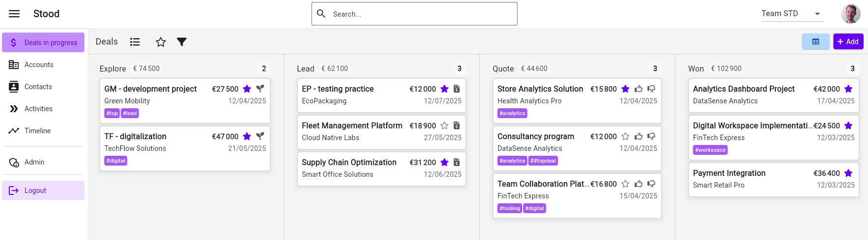868x240 pixels.
Task: Click the quote document icon on EP - testing practice
Action: [x=456, y=89]
